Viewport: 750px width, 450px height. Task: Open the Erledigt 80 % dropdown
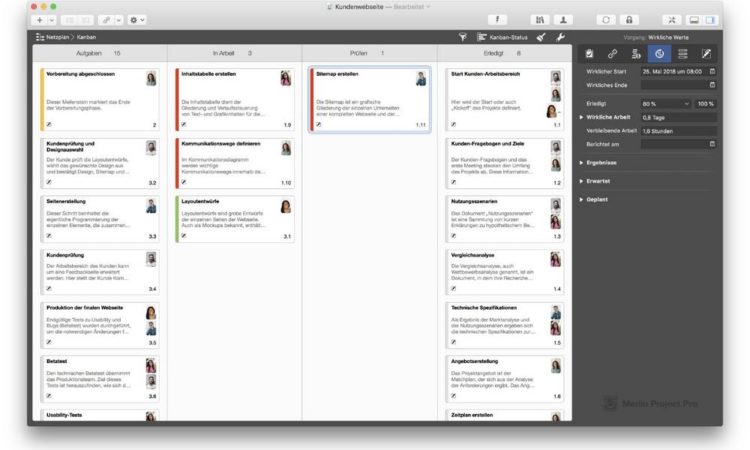[666, 103]
